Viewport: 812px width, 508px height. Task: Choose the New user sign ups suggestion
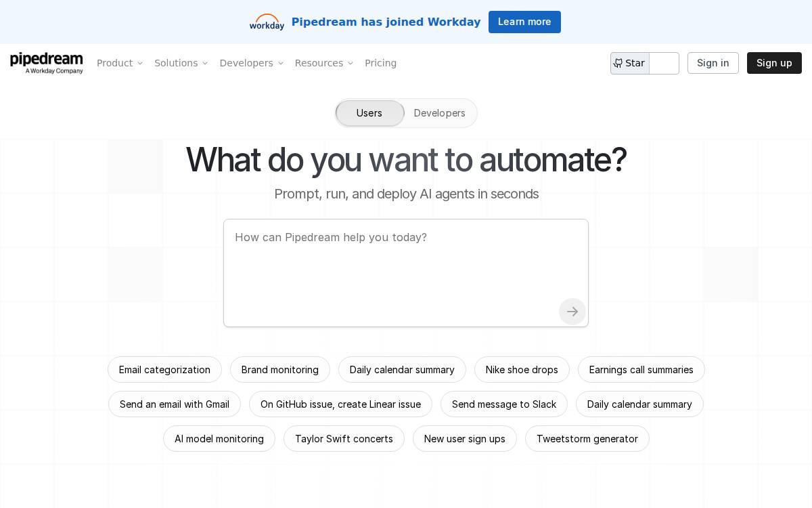tap(465, 439)
